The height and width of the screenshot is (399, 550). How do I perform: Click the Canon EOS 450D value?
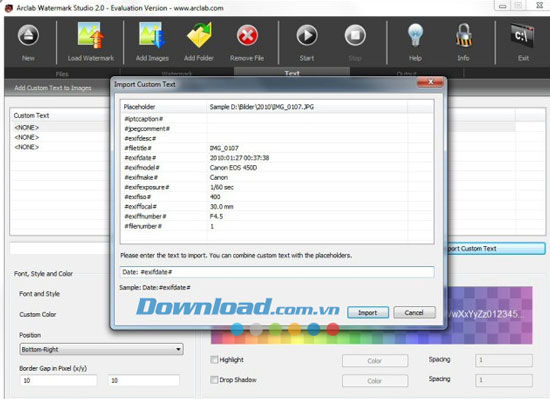233,168
